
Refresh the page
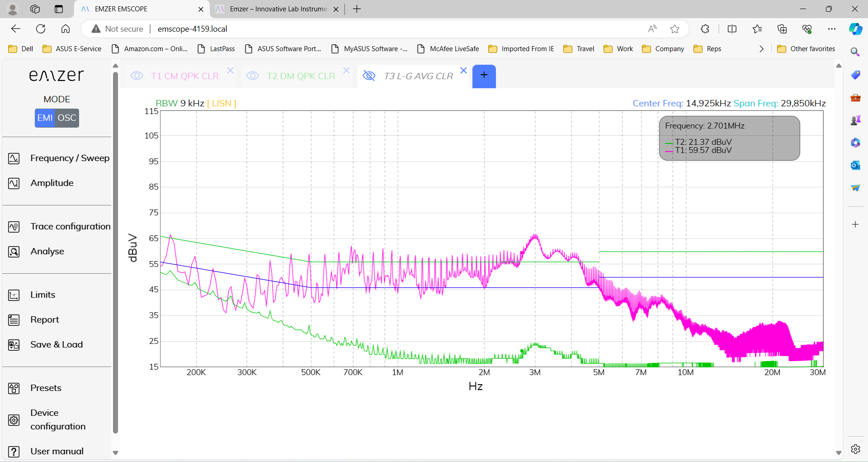pyautogui.click(x=41, y=29)
